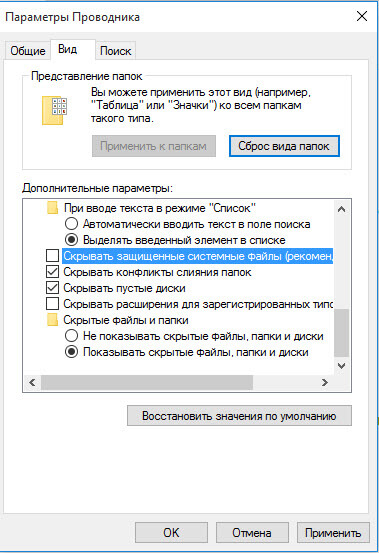379x553 pixels.
Task: Click the Дополнительные параметры label
Action: (x=97, y=188)
